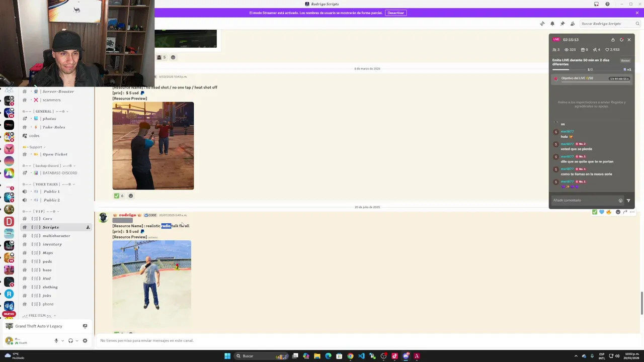Toggle the member list icon
The height and width of the screenshot is (362, 644).
pos(573,24)
